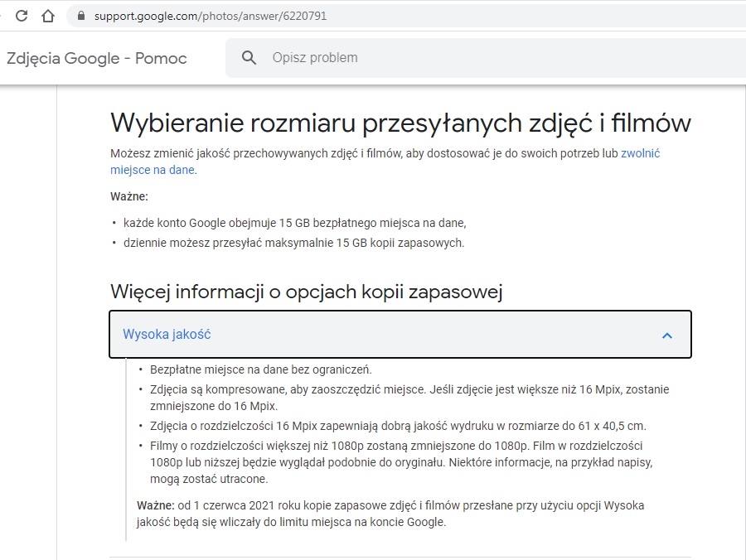Click heading 'Więcej informacji o opcjach kopii zapasowej'

(x=307, y=292)
